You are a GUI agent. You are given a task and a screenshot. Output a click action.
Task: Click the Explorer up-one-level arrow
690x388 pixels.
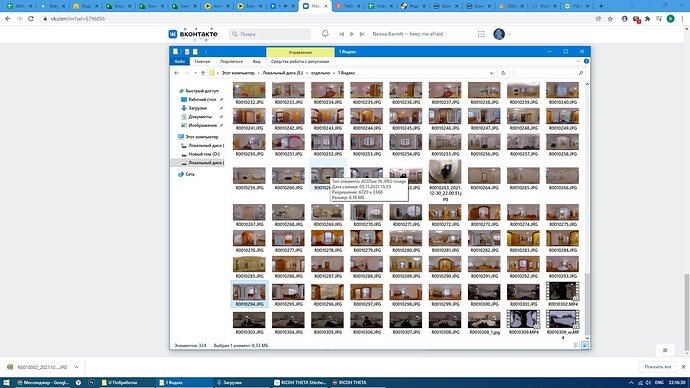(x=203, y=73)
